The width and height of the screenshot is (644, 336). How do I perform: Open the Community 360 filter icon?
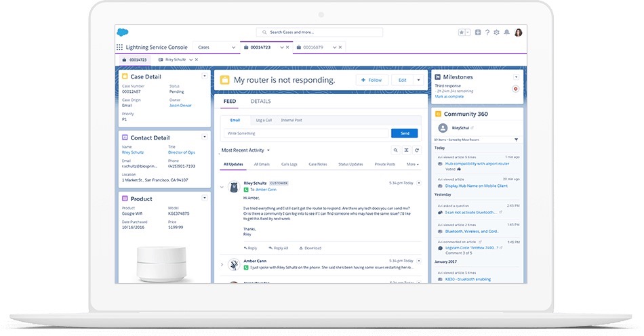click(516, 140)
